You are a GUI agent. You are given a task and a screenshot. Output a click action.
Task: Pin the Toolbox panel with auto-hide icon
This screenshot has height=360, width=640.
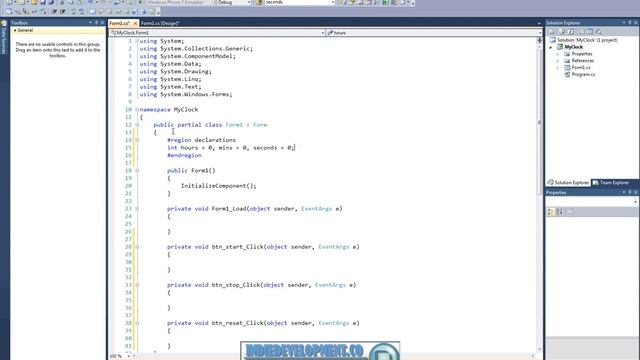(96, 22)
